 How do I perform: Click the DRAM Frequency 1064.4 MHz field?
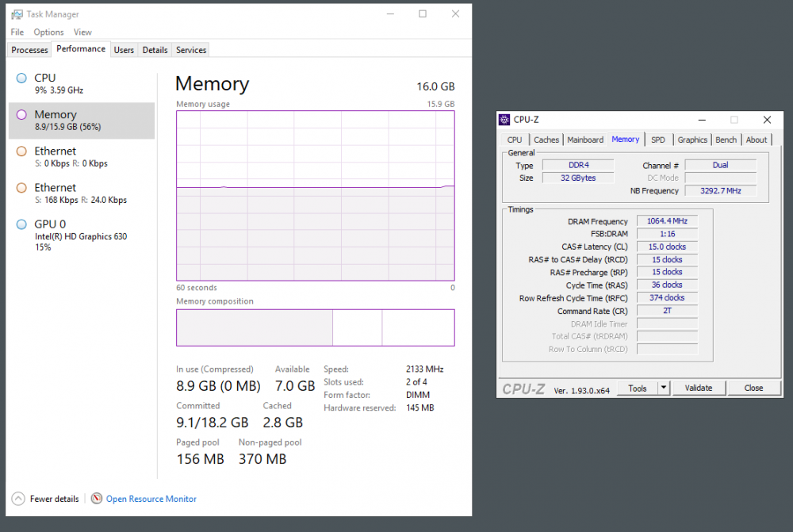coord(667,221)
